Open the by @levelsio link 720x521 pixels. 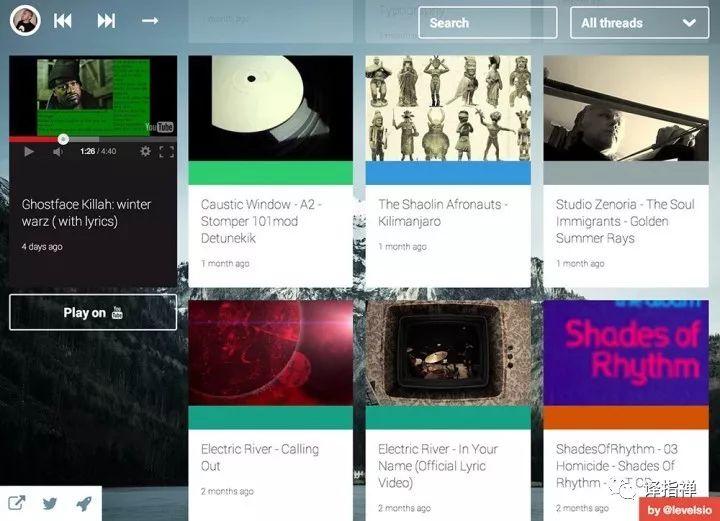point(680,510)
